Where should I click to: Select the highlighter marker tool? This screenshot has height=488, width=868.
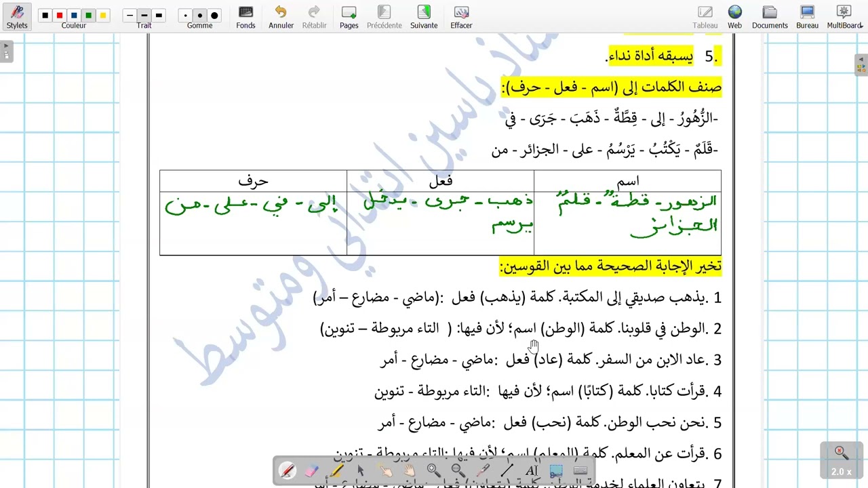pyautogui.click(x=336, y=470)
